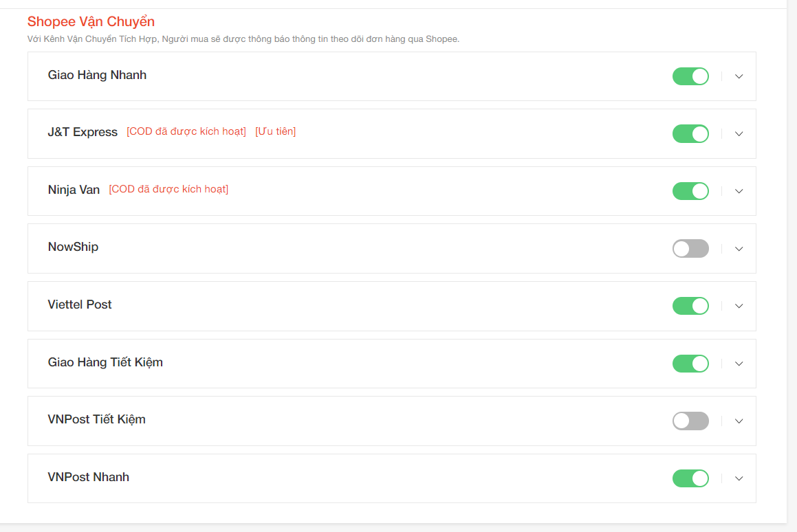797x532 pixels.
Task: Expand the J&T Express row chevron
Action: (739, 133)
